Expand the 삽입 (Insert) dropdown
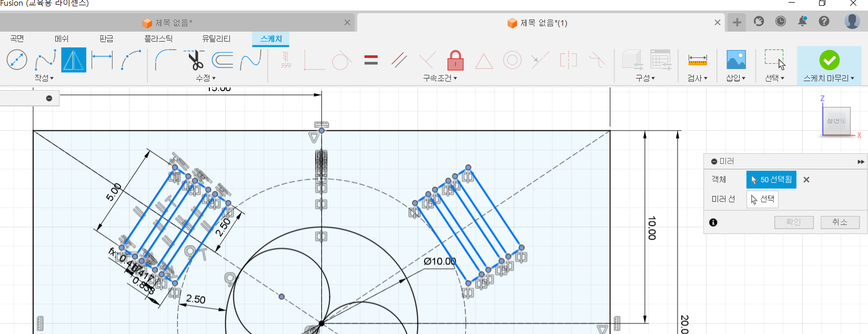The width and height of the screenshot is (868, 334). [736, 78]
